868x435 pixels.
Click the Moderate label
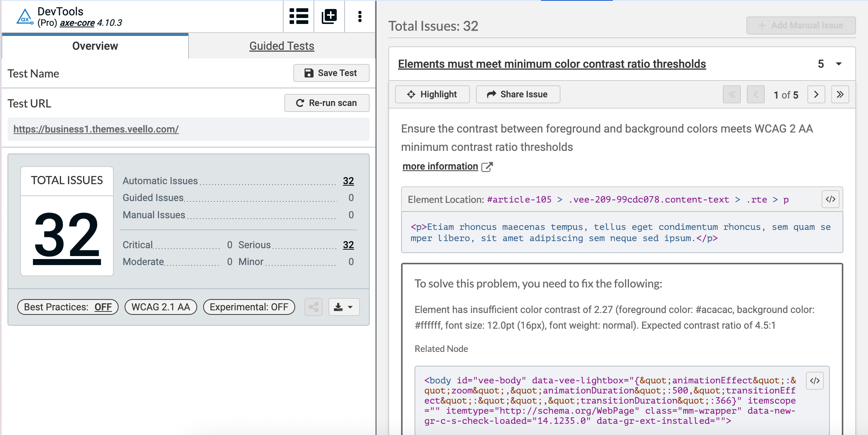[x=143, y=262]
